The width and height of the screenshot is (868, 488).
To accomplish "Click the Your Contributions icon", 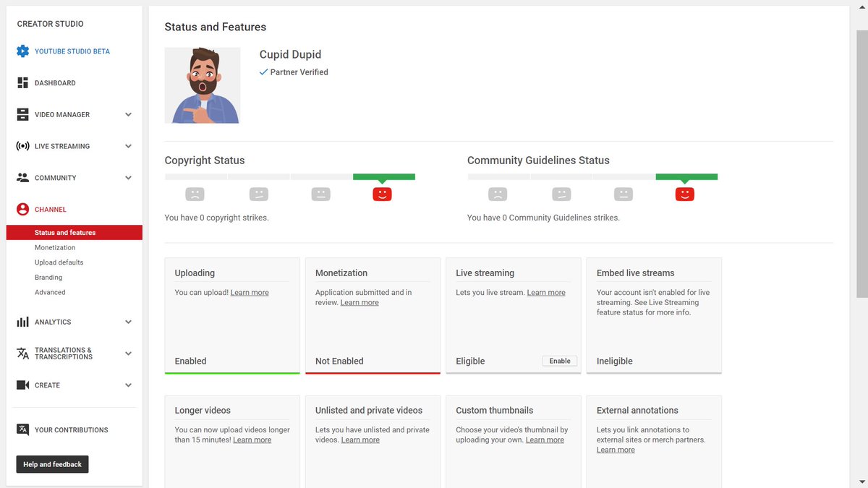I will pyautogui.click(x=22, y=429).
